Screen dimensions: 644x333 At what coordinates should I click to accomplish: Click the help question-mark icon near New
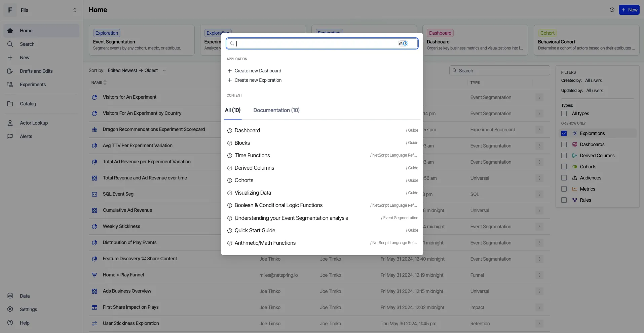pos(612,10)
